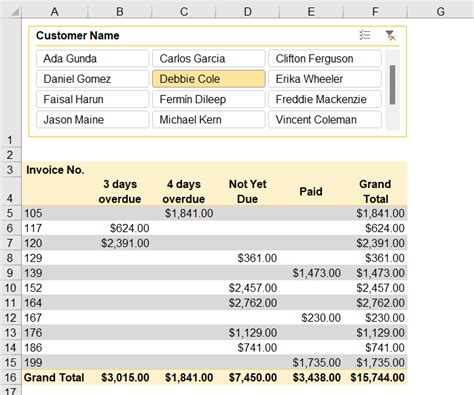Choose Freddie Mackenzie slicer button
This screenshot has width=474, height=395.
tap(325, 99)
